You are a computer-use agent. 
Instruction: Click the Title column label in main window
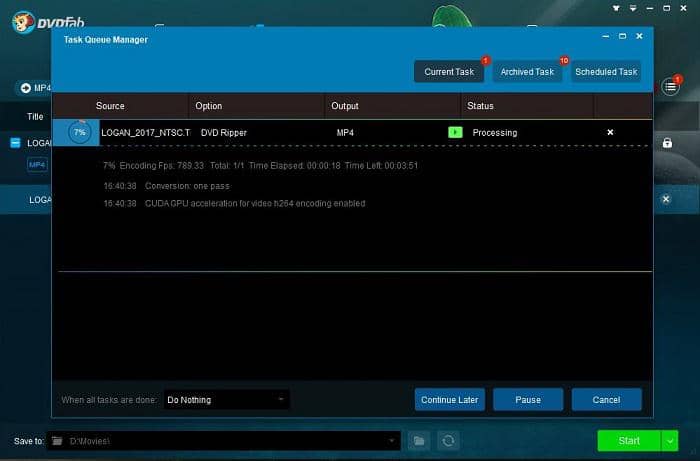[x=35, y=116]
